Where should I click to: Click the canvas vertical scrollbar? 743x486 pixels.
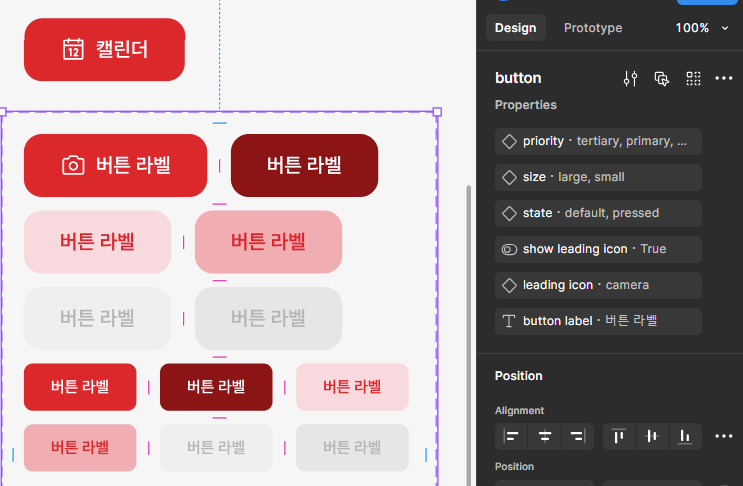point(469,335)
